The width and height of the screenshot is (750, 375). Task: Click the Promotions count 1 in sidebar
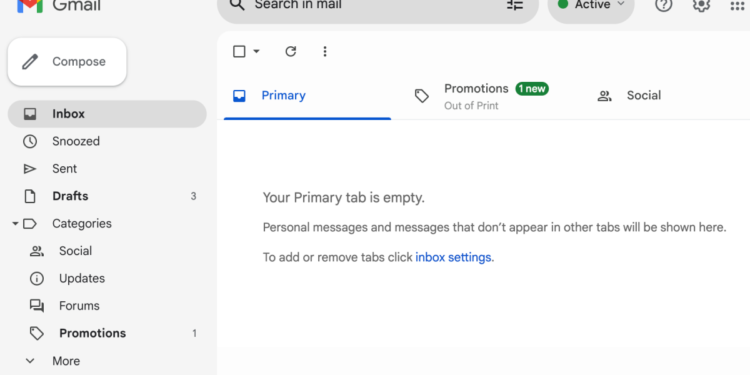[194, 333]
